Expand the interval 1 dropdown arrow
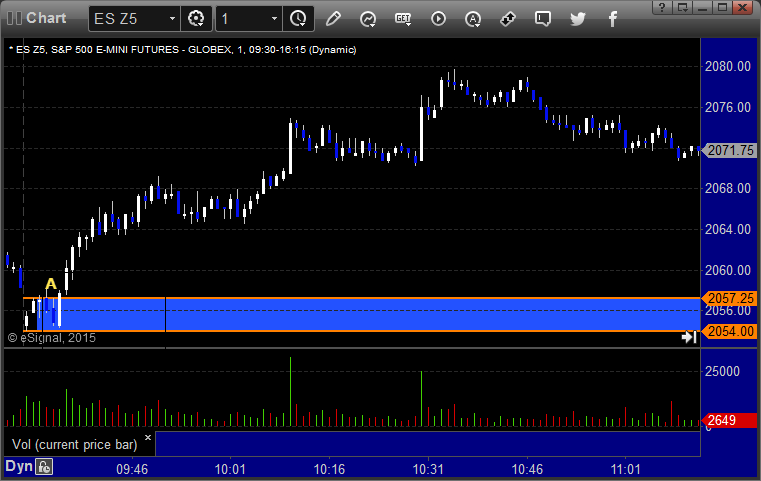 point(274,19)
